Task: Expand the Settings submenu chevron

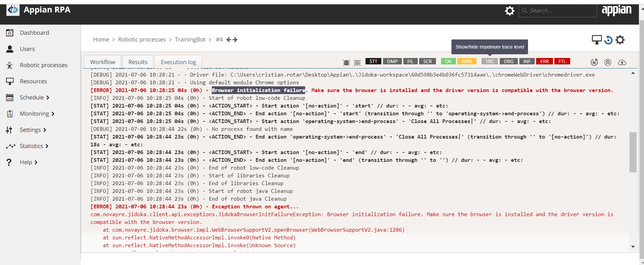Action: coord(45,130)
